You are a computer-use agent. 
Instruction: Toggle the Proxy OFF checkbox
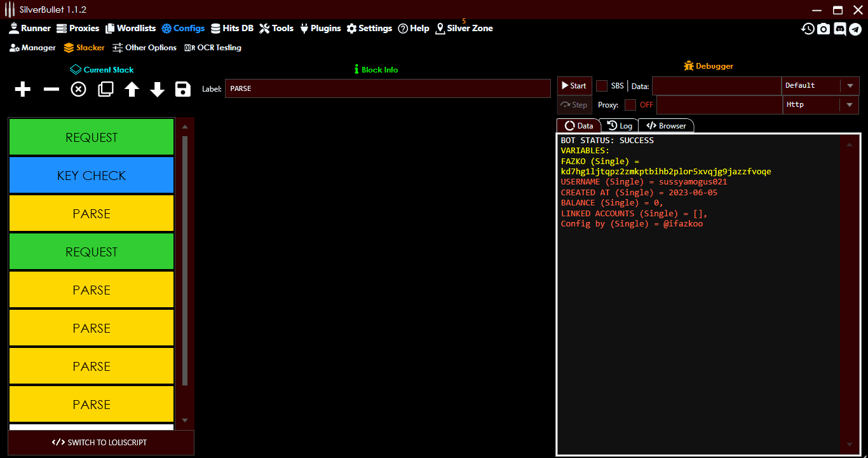(x=631, y=104)
